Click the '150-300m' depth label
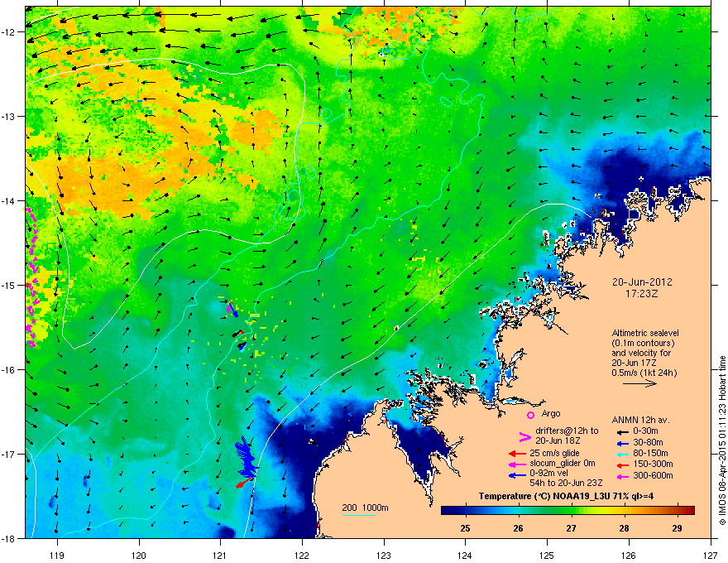Screen dimensions: 728x563 click(653, 464)
